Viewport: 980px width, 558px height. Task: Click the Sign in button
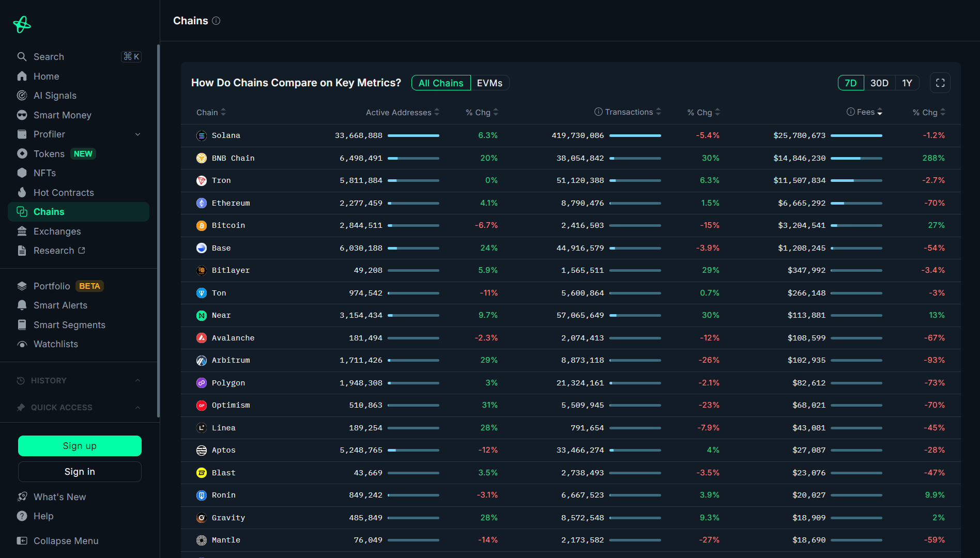(80, 472)
